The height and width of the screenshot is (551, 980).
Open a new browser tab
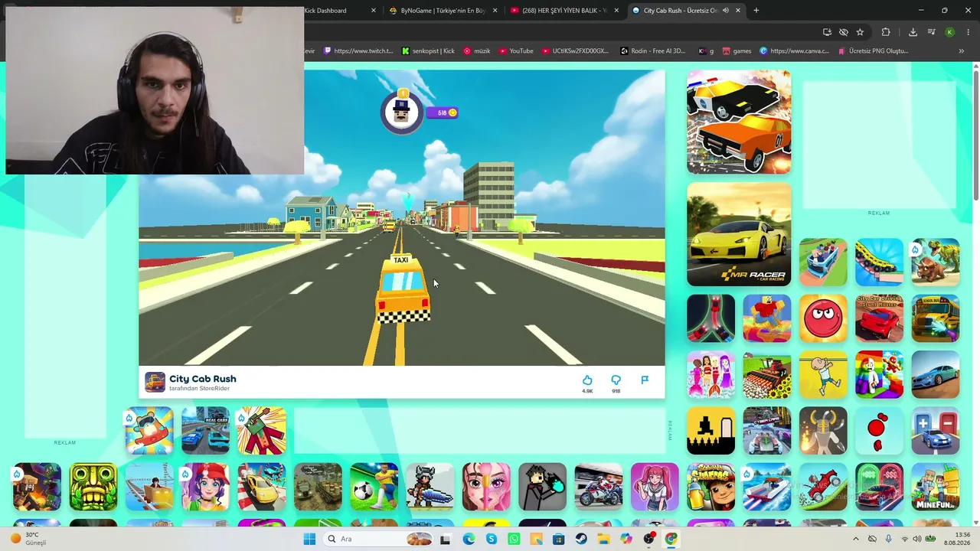(x=756, y=11)
